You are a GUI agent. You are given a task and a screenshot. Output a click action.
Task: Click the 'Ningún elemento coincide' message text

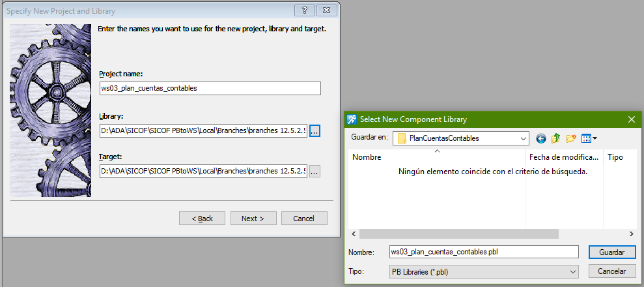coord(493,172)
